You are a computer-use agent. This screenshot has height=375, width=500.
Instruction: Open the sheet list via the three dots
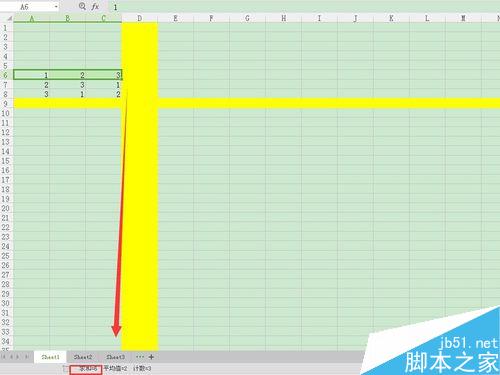pyautogui.click(x=140, y=357)
